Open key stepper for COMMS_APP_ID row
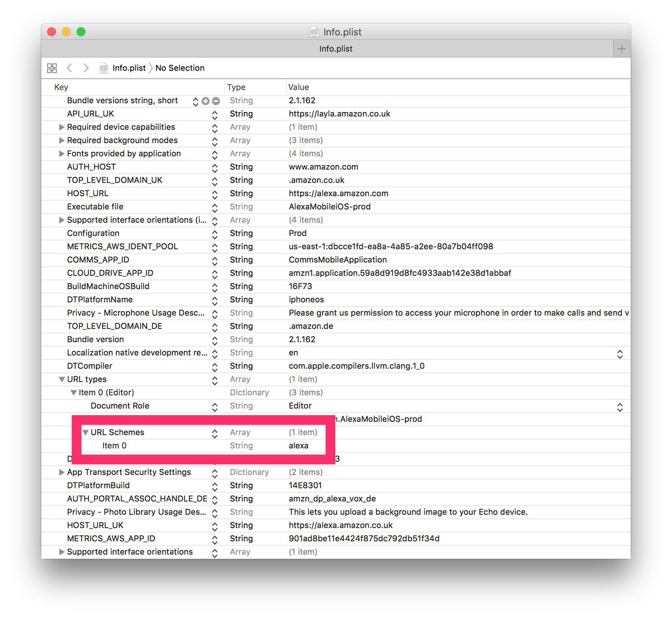The width and height of the screenshot is (672, 618). 214,261
